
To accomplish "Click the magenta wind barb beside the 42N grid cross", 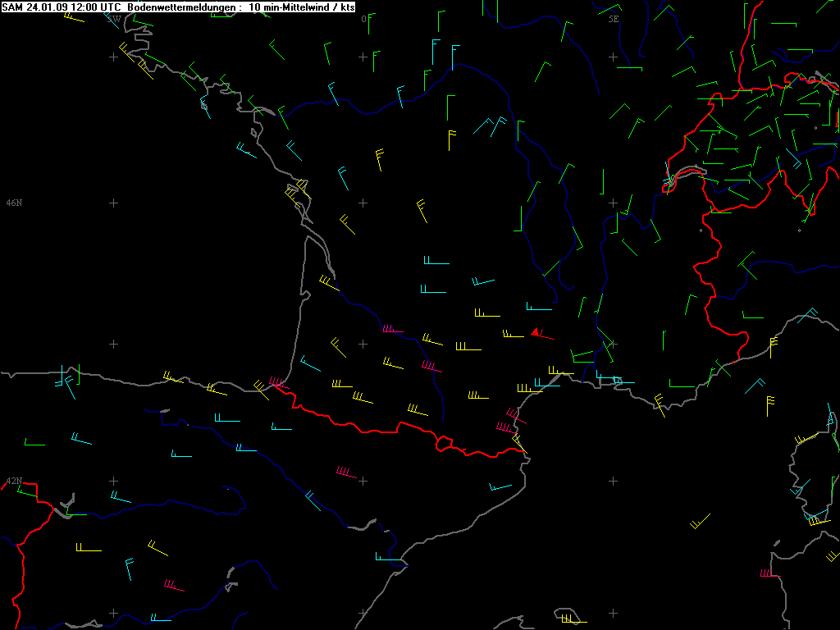I will [345, 472].
